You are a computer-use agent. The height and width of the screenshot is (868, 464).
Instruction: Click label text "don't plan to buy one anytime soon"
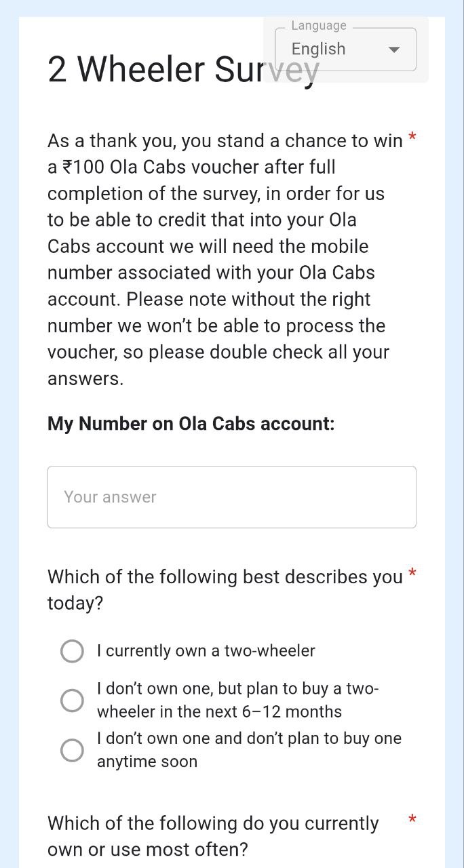[248, 750]
